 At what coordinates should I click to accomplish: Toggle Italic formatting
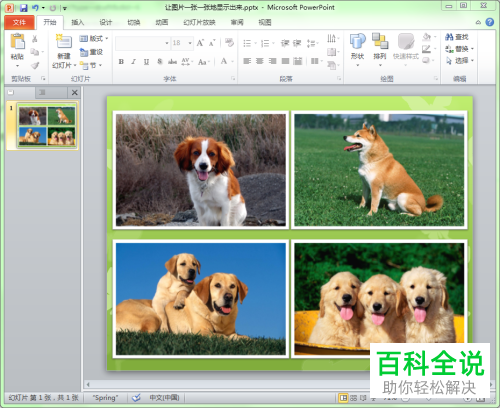click(133, 62)
